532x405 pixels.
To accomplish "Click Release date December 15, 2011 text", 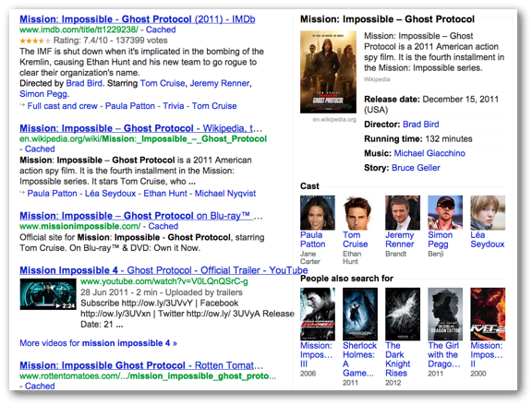I will (x=431, y=104).
